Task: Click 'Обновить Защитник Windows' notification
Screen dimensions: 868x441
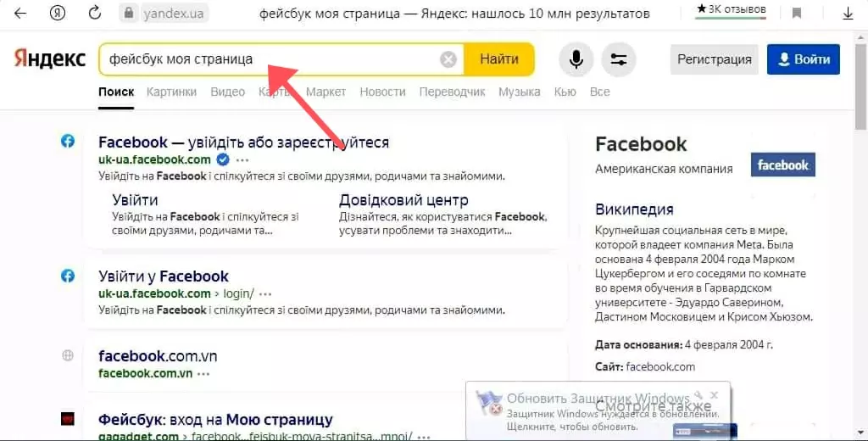Action: [598, 399]
